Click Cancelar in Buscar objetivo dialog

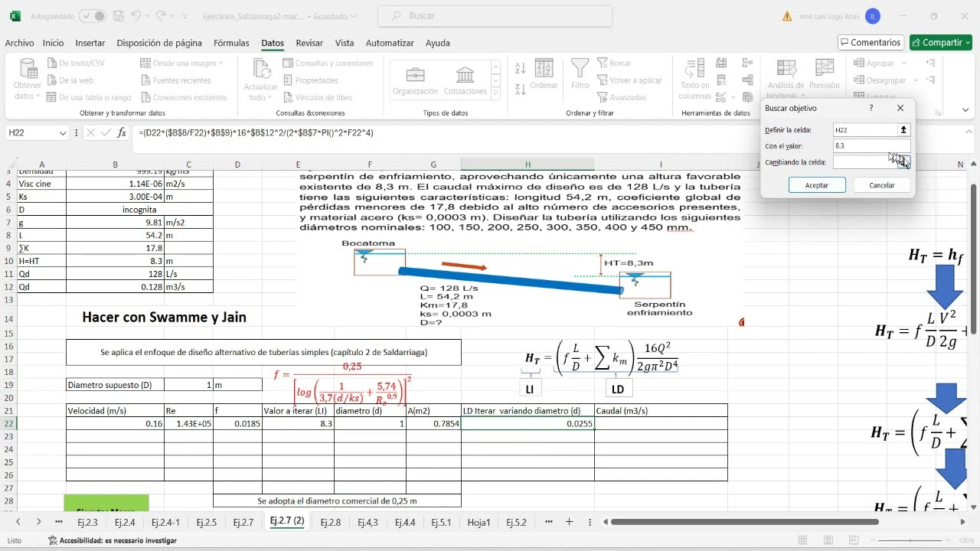(x=882, y=185)
